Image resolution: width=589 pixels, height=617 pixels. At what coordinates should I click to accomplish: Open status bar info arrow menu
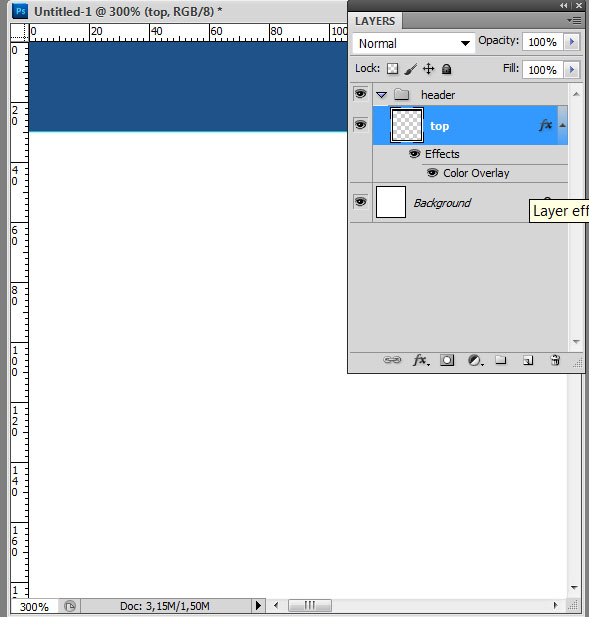tap(258, 605)
